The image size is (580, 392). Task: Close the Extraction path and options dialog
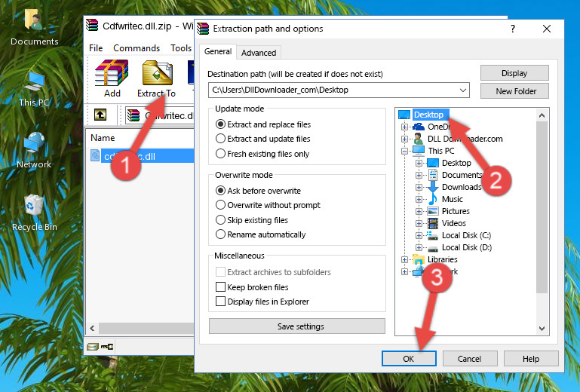click(547, 29)
